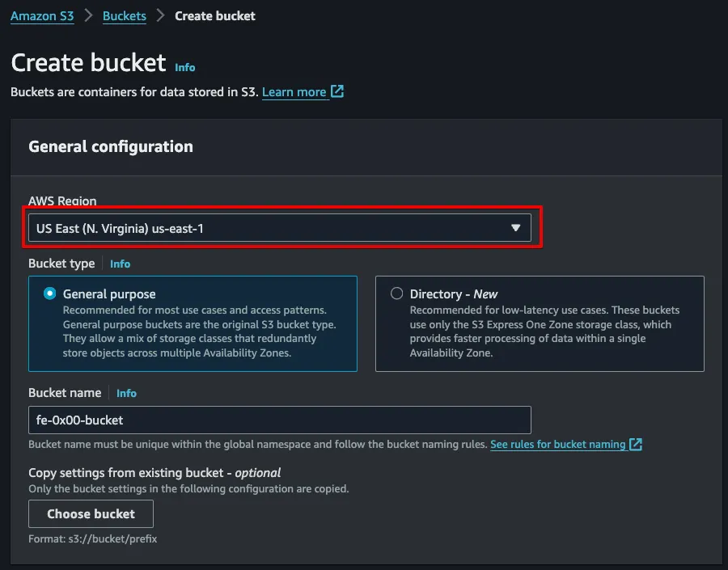Click the AWS Region dropdown arrow

(x=515, y=228)
